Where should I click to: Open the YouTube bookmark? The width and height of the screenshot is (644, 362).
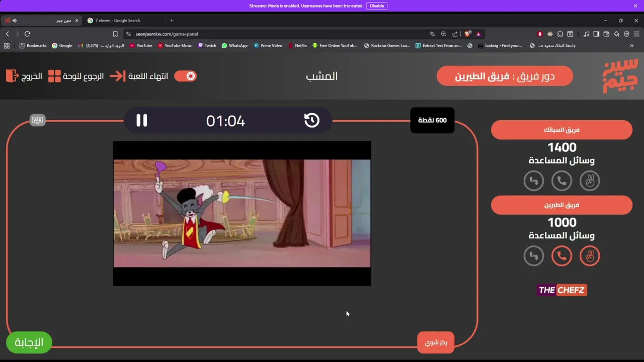pos(141,45)
